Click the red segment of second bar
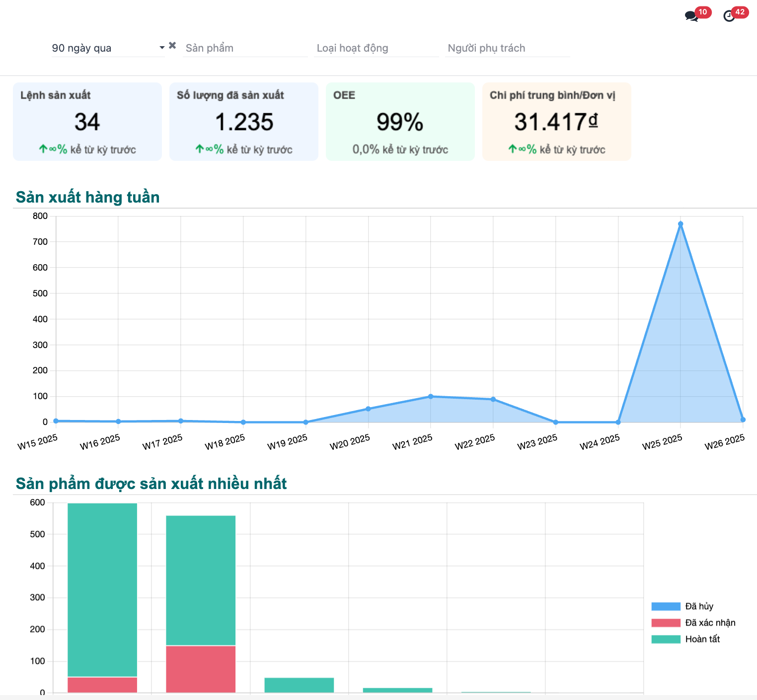 201,669
